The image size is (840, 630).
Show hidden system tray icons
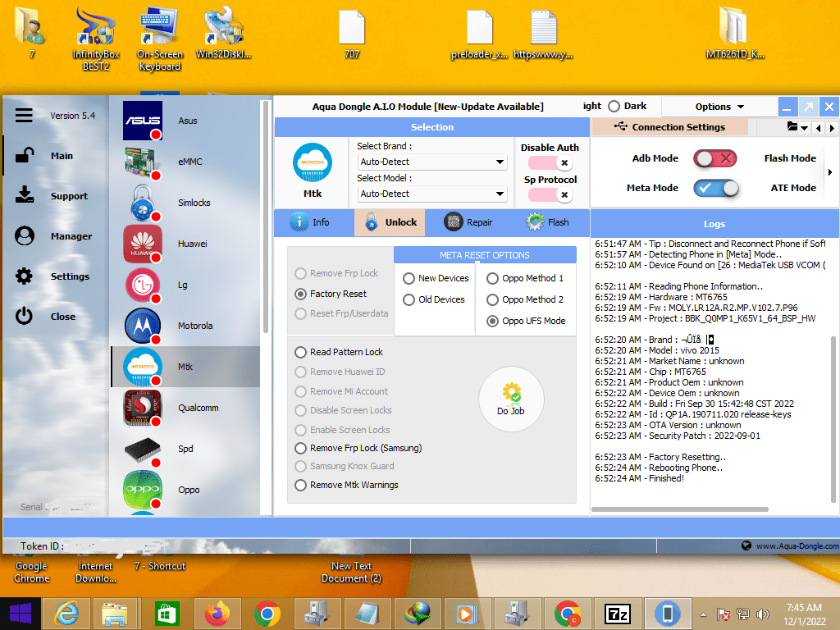click(703, 614)
